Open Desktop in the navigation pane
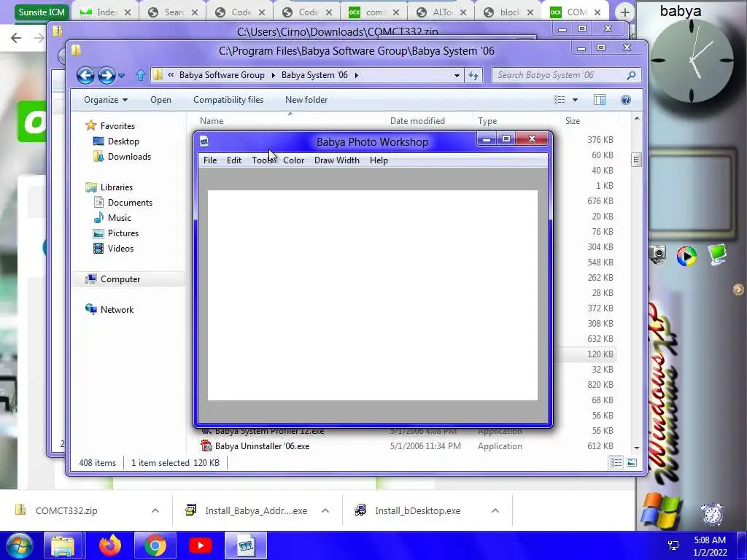 tap(123, 141)
